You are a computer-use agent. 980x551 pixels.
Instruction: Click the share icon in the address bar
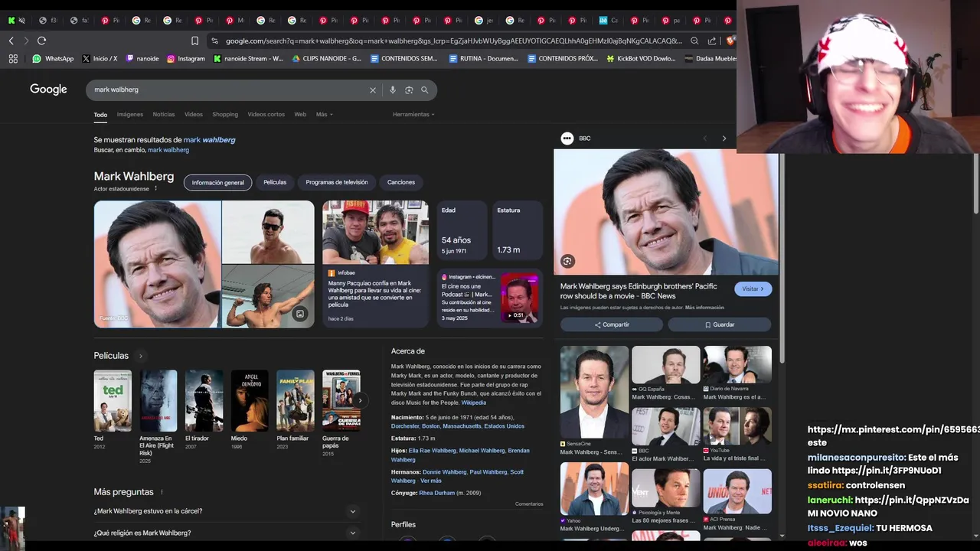click(712, 41)
